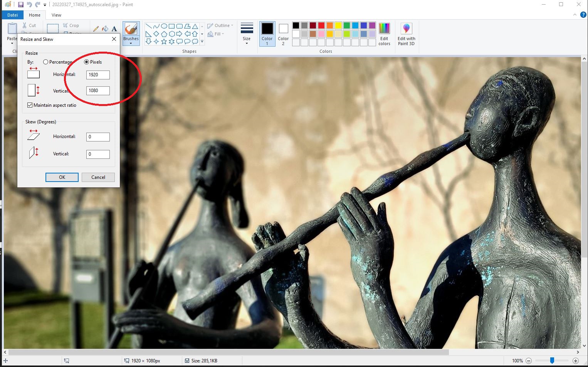Viewport: 588px width, 367px height.
Task: Expand the Shapes gallery more arrow
Action: (x=202, y=41)
